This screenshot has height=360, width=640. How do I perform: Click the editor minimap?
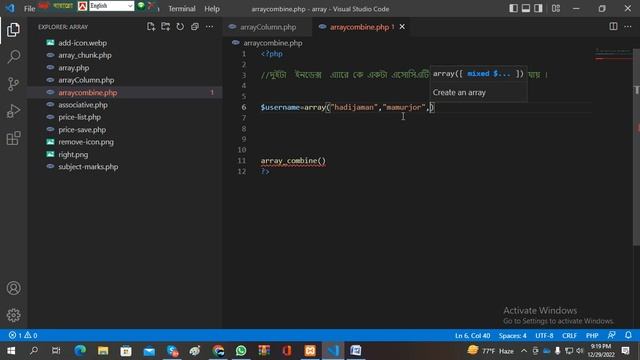(613, 55)
